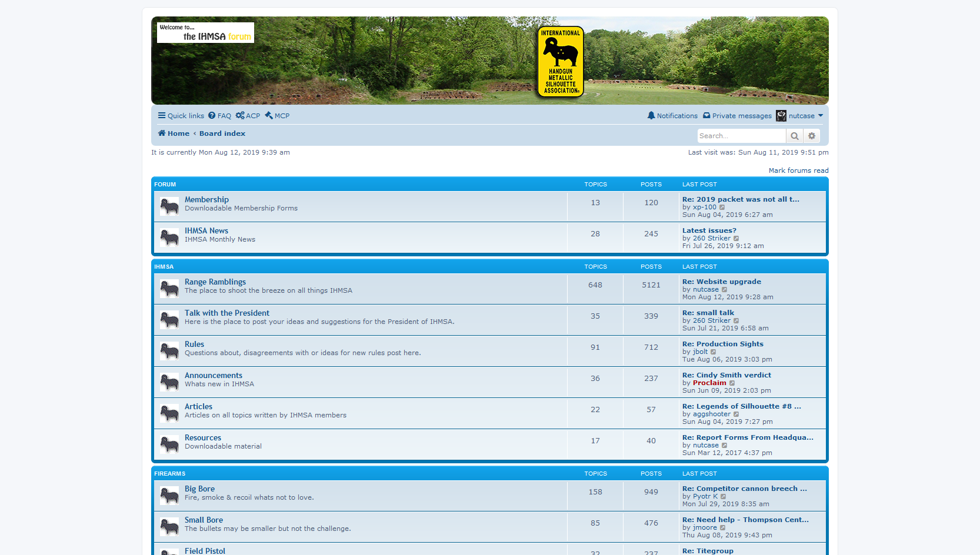The image size is (980, 555).
Task: Open last post 'Re: 2019 packet was not all t...'
Action: [x=741, y=199]
